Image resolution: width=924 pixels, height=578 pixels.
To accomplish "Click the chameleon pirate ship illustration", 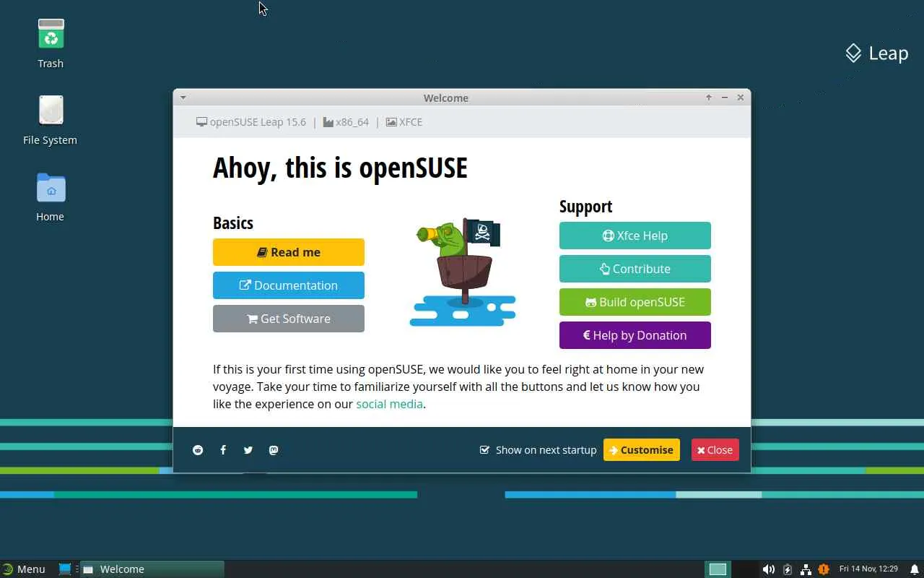I will pos(463,272).
